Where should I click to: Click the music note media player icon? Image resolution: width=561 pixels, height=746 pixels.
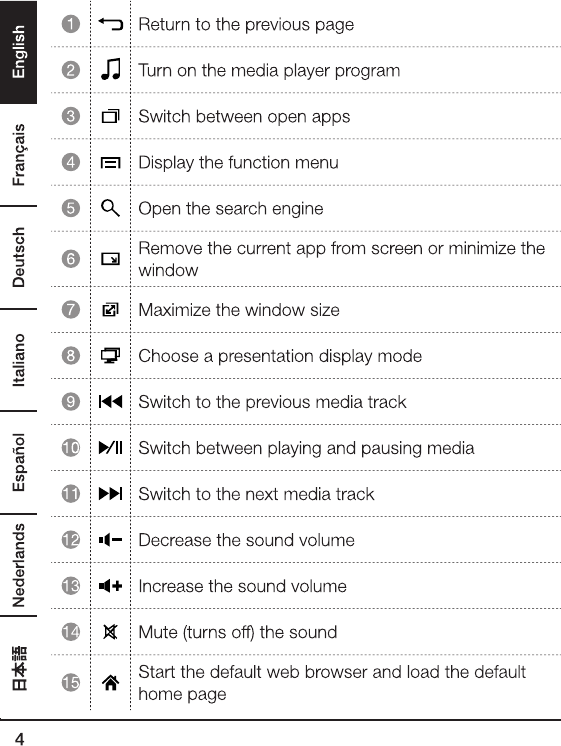pyautogui.click(x=110, y=69)
